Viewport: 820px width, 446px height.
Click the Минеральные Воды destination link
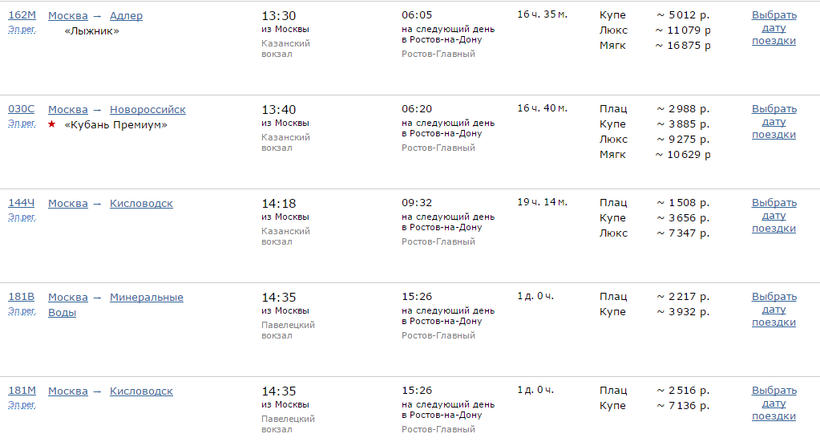pyautogui.click(x=146, y=297)
